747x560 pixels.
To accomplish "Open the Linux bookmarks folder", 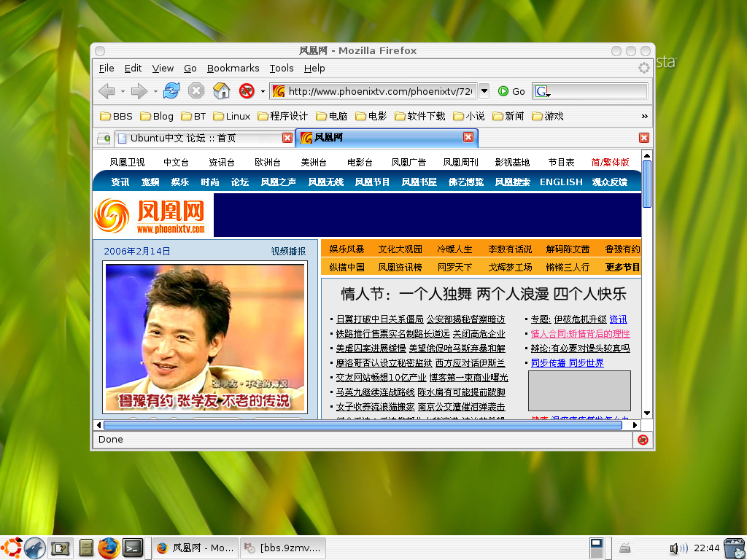I will point(231,116).
